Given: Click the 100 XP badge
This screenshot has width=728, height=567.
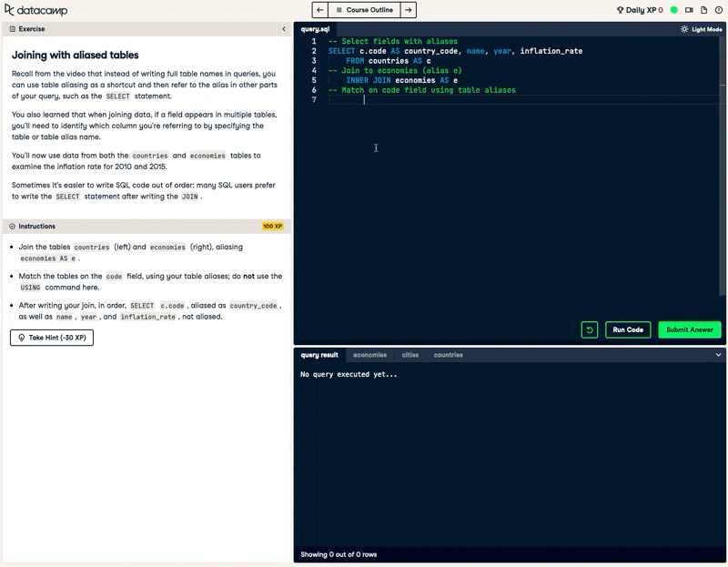Looking at the screenshot, I should click(273, 225).
